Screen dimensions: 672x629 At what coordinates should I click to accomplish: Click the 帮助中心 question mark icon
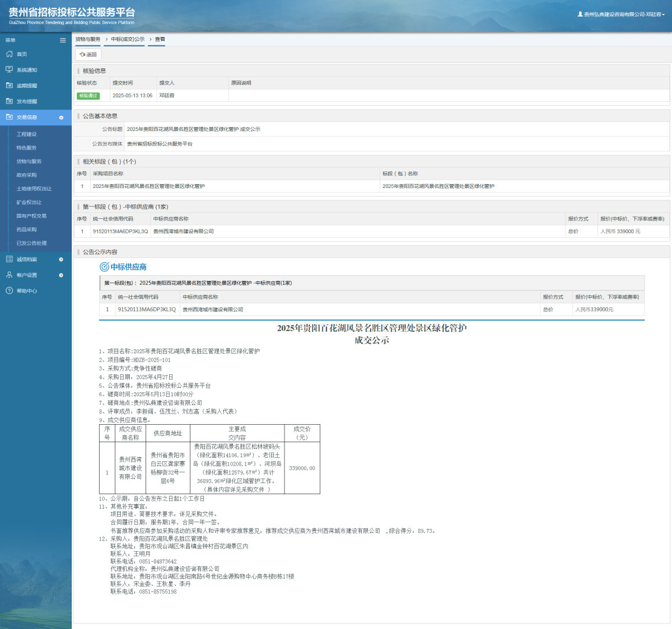[x=9, y=291]
